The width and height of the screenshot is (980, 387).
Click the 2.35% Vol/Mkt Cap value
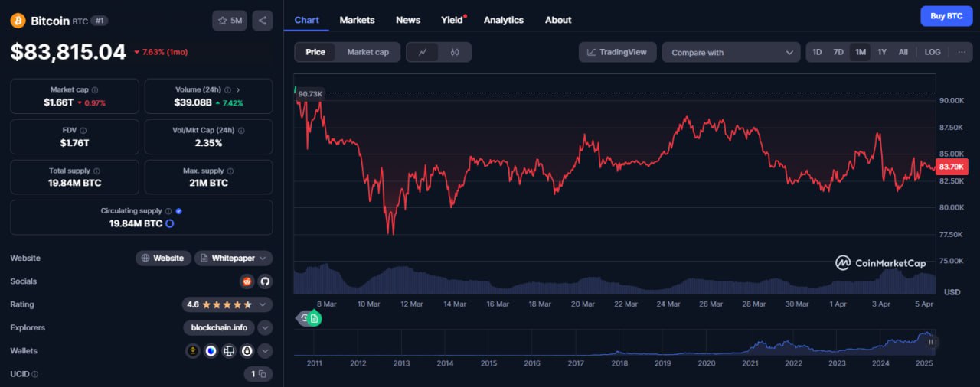click(x=208, y=142)
